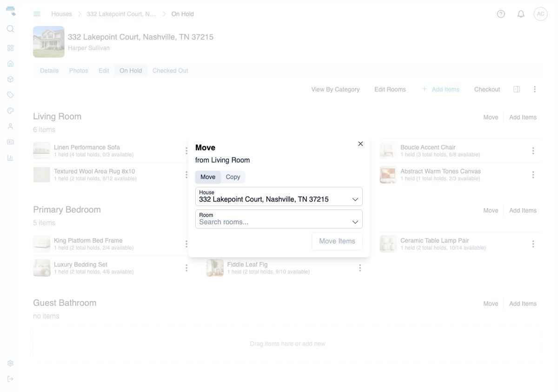The image size is (558, 392).
Task: Click Move for Primary Bedroom
Action: [491, 210]
